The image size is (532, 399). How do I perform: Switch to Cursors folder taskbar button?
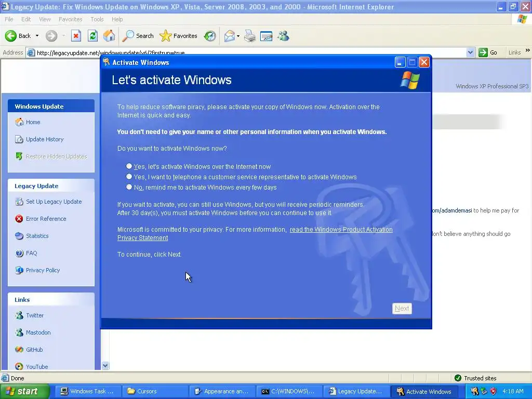tap(154, 391)
